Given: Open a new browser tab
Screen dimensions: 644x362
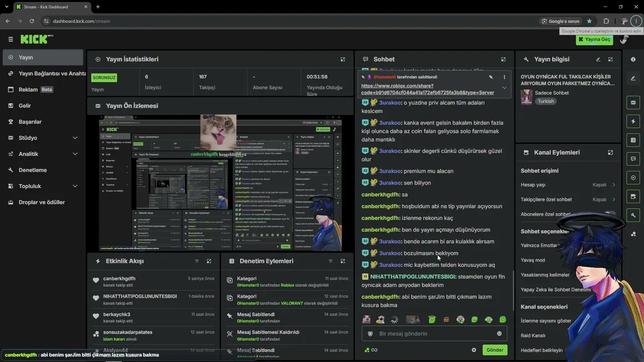Looking at the screenshot, I should (98, 7).
